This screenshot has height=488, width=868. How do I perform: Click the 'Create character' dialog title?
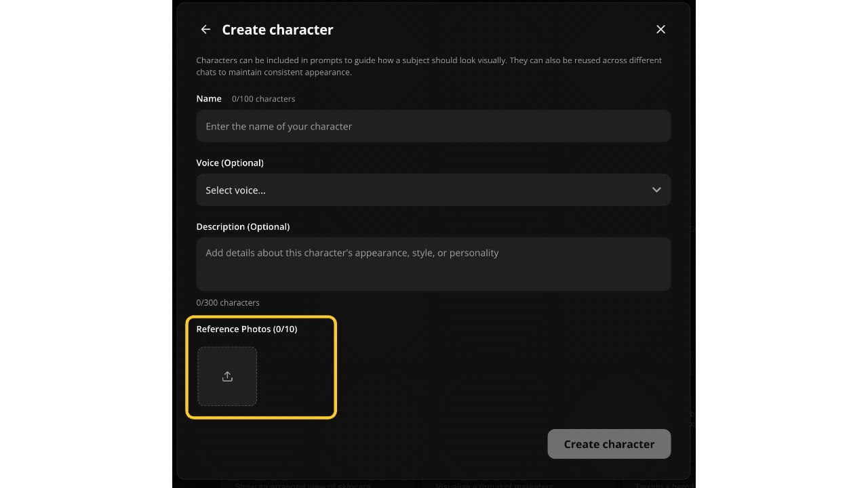pyautogui.click(x=277, y=30)
